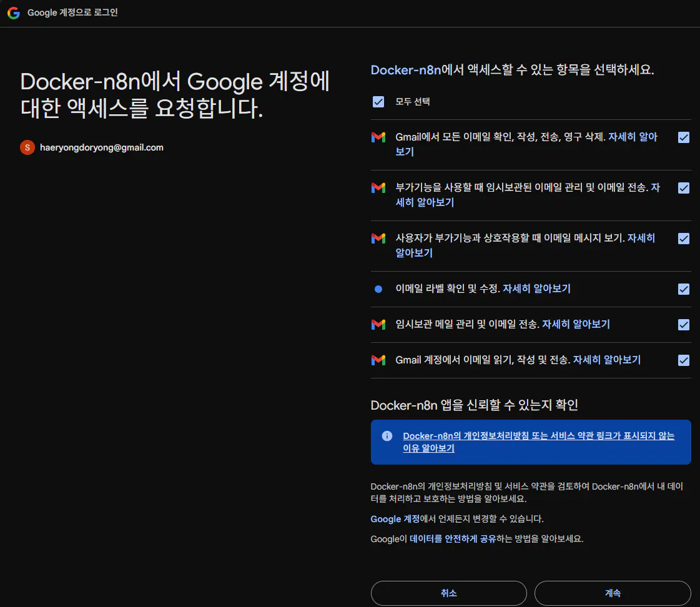Click the Gmail icon beside the 이메일 메시지 보기 permission
Viewport: 700px width, 607px height.
point(378,239)
